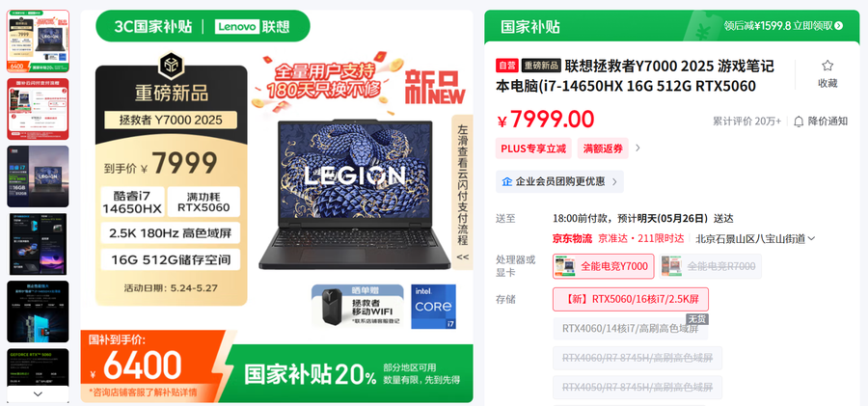Click the enterprise member group-buy icon
The width and height of the screenshot is (868, 406).
pyautogui.click(x=506, y=181)
